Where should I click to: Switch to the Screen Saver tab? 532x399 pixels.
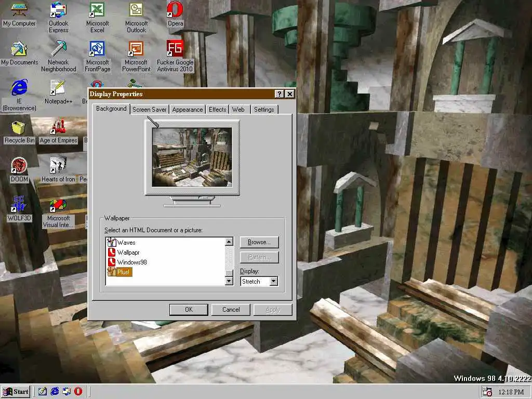pyautogui.click(x=149, y=109)
